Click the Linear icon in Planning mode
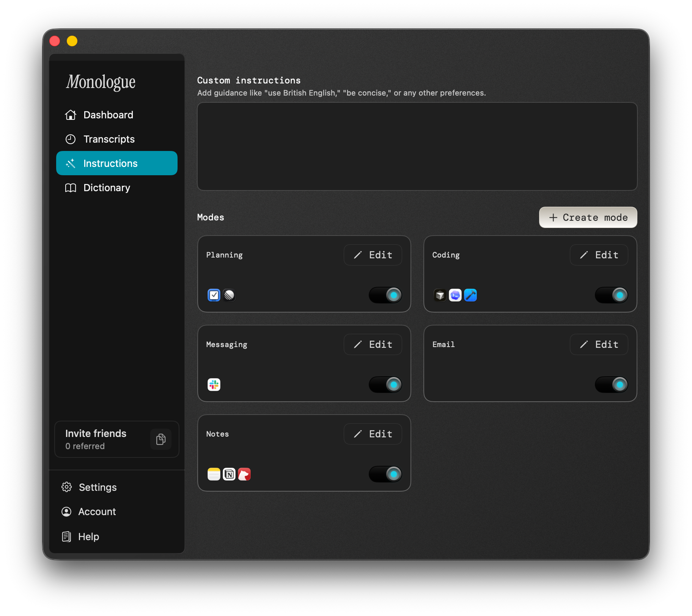Screen dimensions: 692x616 point(229,295)
